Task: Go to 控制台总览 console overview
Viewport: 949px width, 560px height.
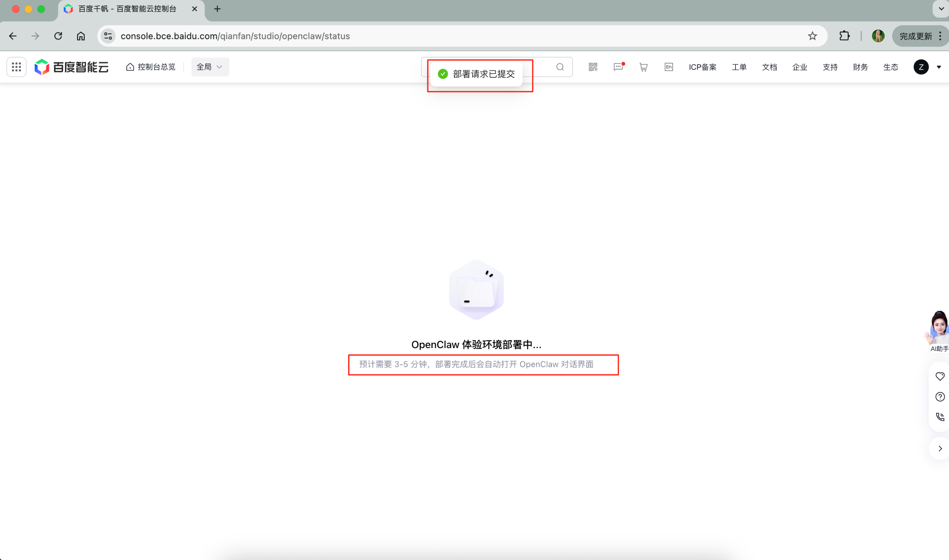Action: (x=151, y=67)
